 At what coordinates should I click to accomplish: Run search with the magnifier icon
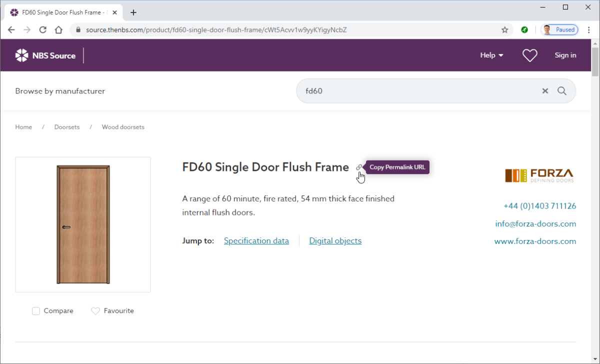point(562,91)
